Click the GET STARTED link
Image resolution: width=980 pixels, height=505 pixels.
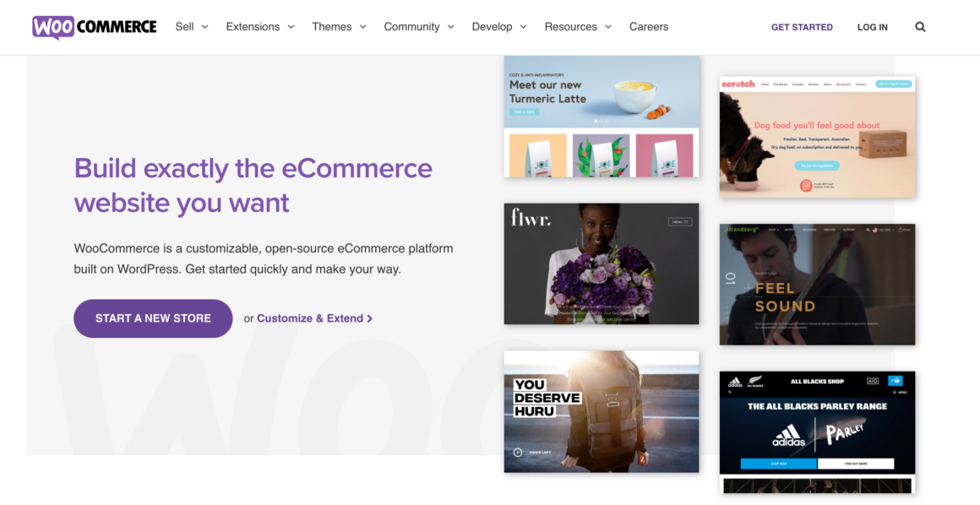(802, 28)
